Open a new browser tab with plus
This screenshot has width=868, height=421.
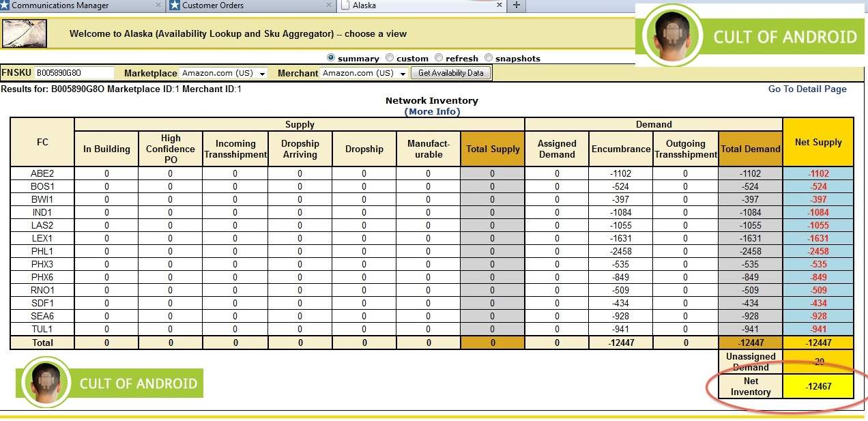pos(517,5)
